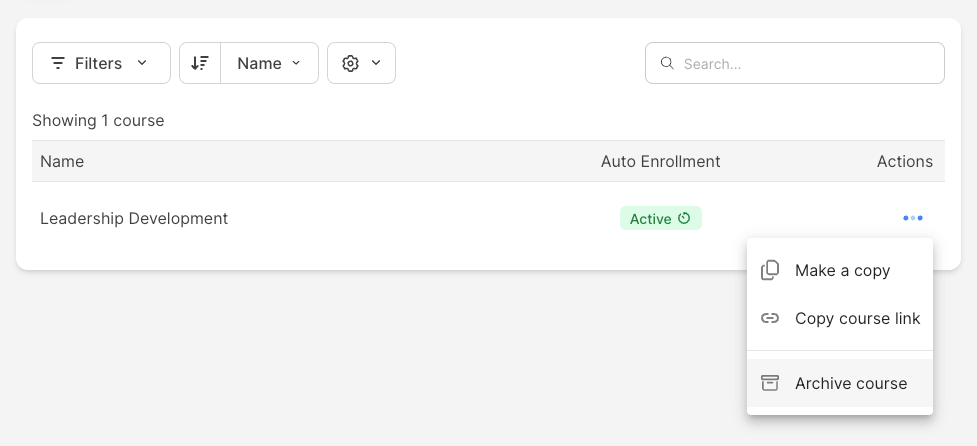Click the sort direction icon
The width and height of the screenshot is (977, 446).
pos(200,63)
